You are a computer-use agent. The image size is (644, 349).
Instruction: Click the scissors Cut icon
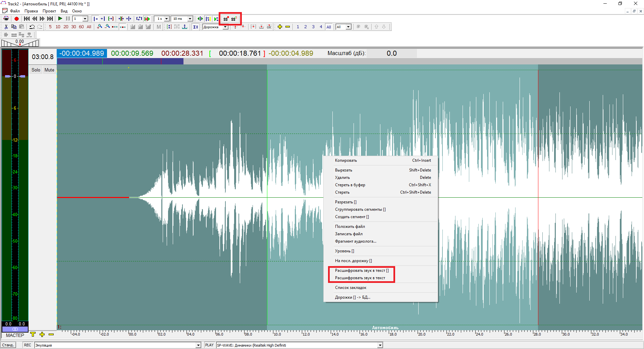pyautogui.click(x=6, y=27)
